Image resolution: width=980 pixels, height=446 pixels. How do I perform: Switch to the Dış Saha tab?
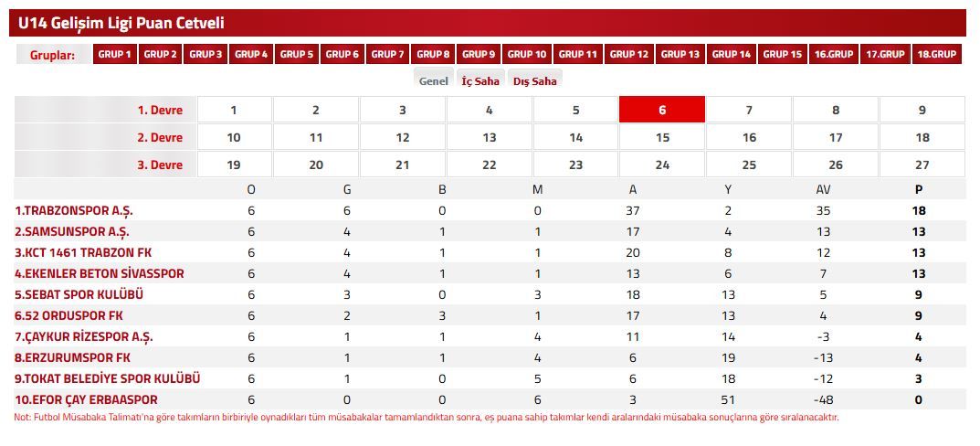[535, 81]
